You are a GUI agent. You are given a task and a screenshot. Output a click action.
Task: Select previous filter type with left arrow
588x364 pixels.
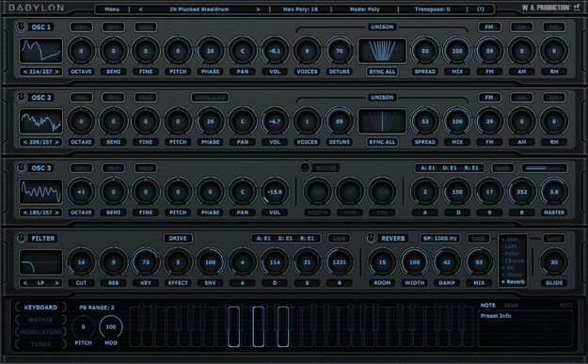click(x=25, y=283)
